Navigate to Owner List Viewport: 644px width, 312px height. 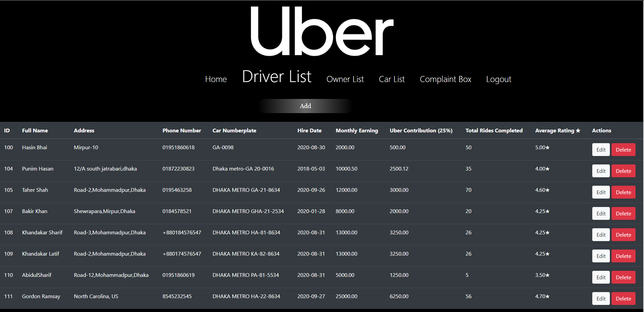(345, 79)
